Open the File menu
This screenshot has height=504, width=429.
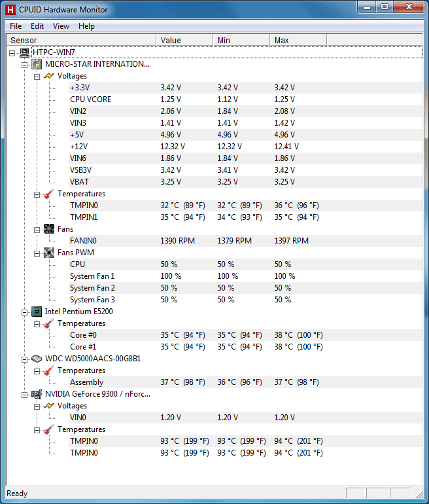(x=16, y=26)
